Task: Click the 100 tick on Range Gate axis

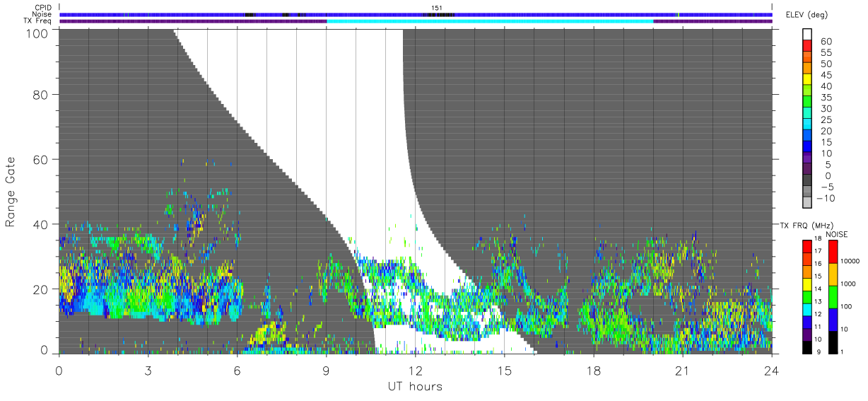Action: tap(35, 33)
